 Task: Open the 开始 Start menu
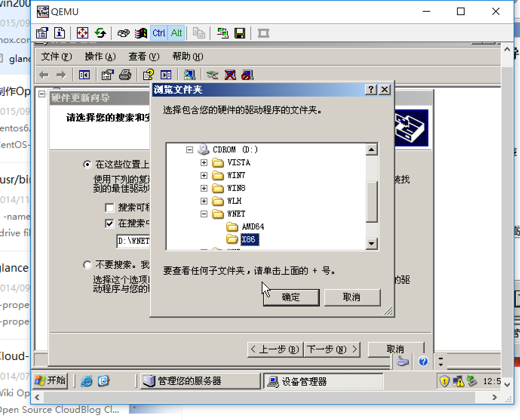(50, 380)
